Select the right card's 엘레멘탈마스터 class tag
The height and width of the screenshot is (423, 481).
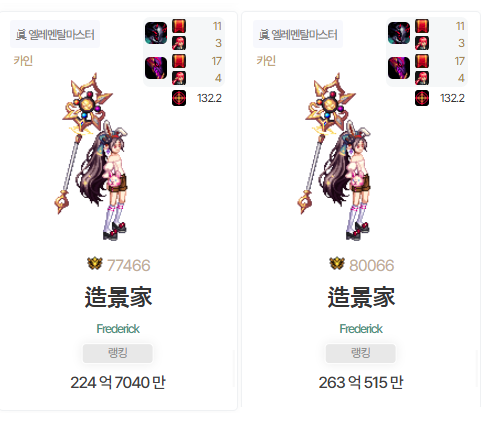click(298, 34)
